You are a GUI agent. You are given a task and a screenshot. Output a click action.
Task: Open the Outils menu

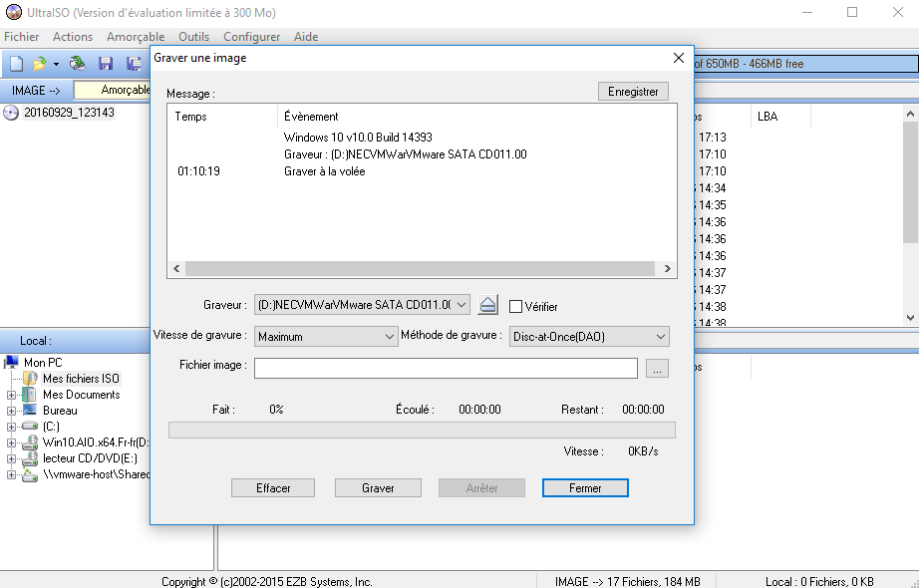(194, 36)
